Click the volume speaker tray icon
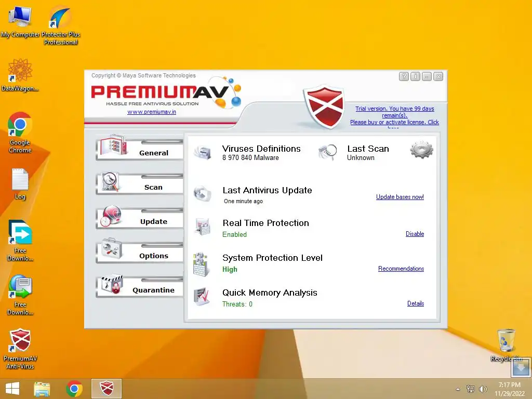Image resolution: width=532 pixels, height=399 pixels. point(483,389)
